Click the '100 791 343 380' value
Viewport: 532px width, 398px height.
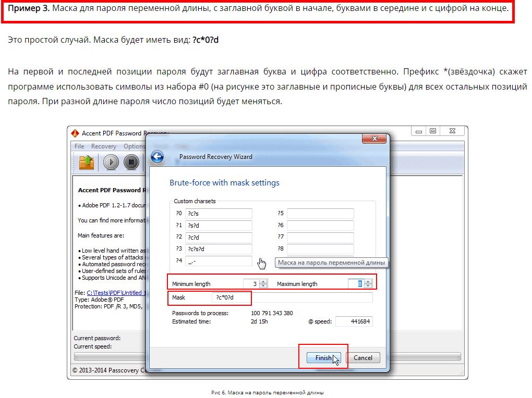[x=272, y=313]
